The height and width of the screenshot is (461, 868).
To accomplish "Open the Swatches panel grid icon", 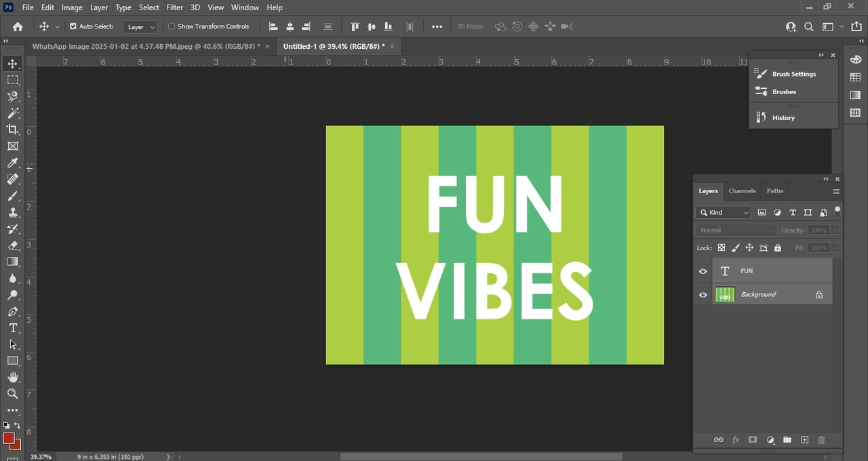I will (x=855, y=77).
